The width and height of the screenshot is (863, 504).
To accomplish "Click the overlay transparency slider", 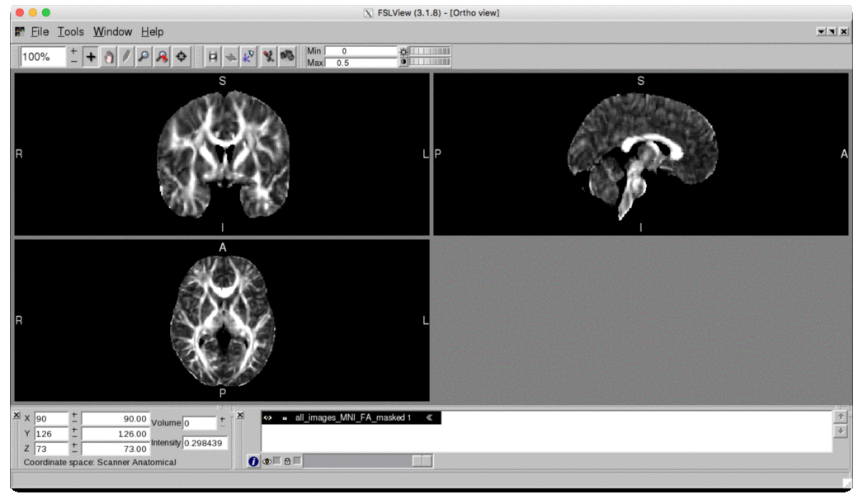I will tap(368, 461).
